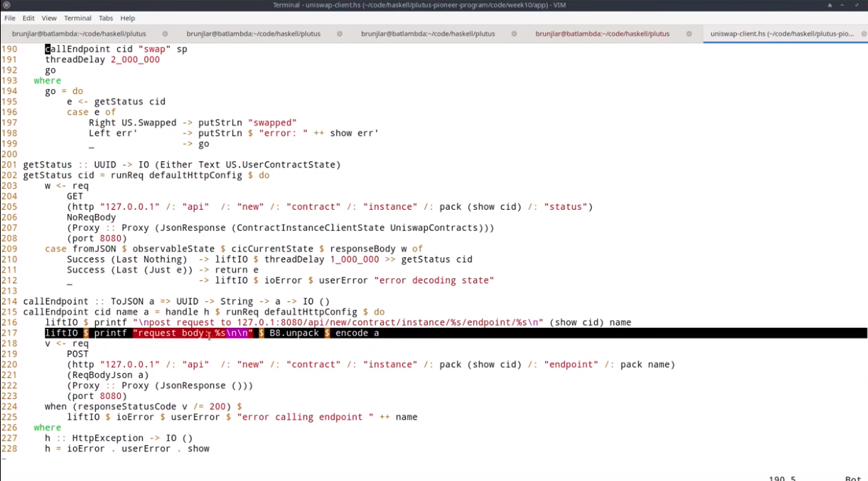Open the Terminal menu
Screen dimensions: 868x481
[78, 18]
